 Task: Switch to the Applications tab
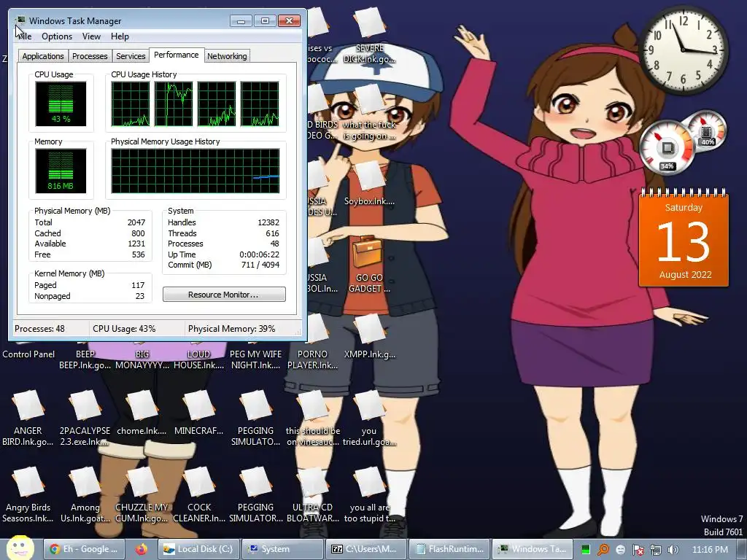43,56
